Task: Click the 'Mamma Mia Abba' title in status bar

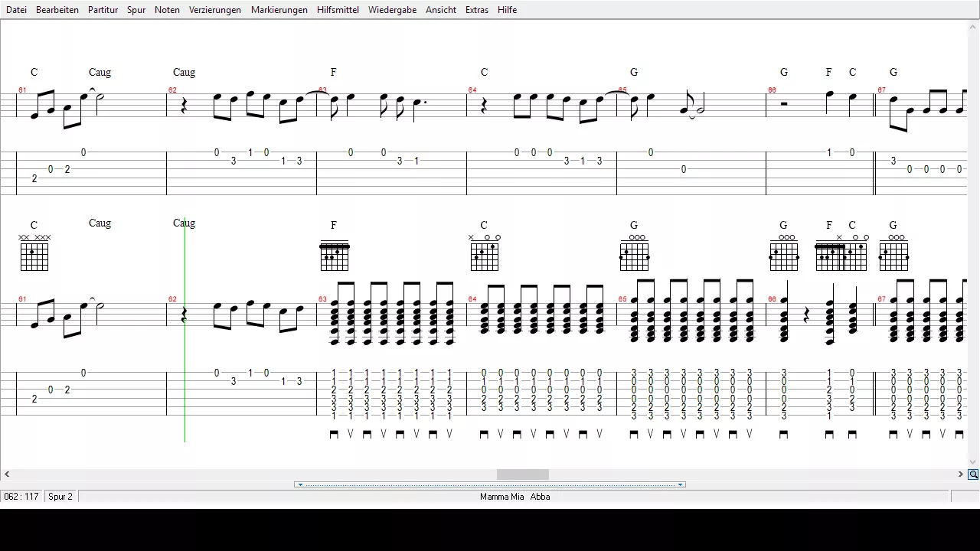Action: [x=514, y=497]
